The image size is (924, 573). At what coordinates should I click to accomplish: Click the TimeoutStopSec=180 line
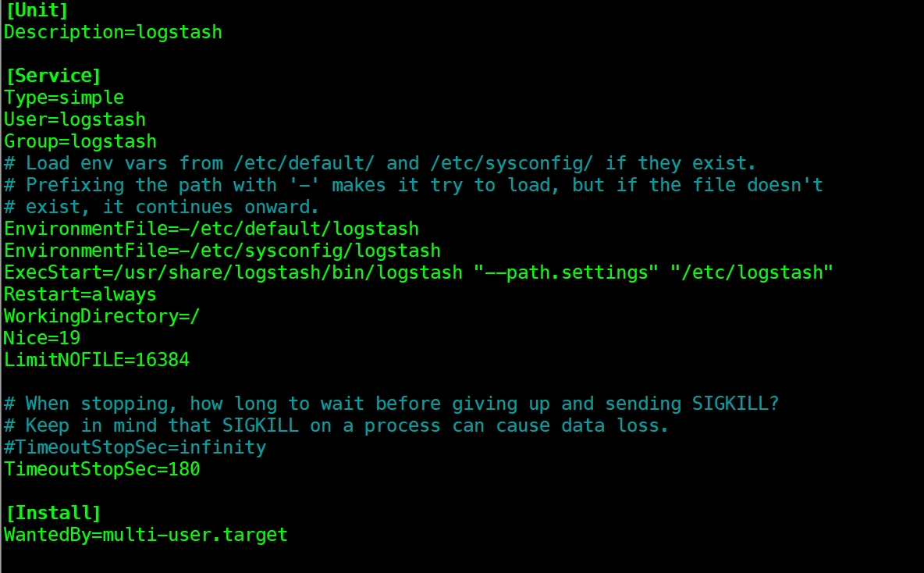[102, 469]
